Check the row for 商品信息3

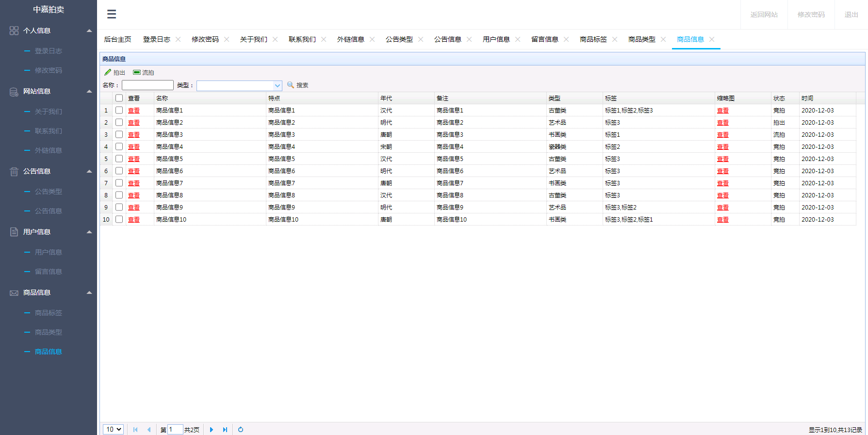[x=119, y=134]
